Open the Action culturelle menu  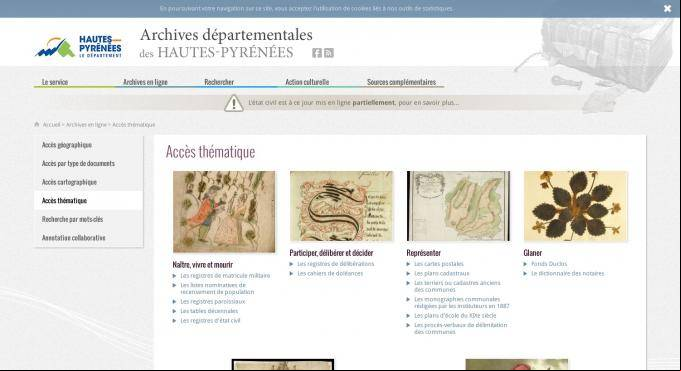(307, 82)
